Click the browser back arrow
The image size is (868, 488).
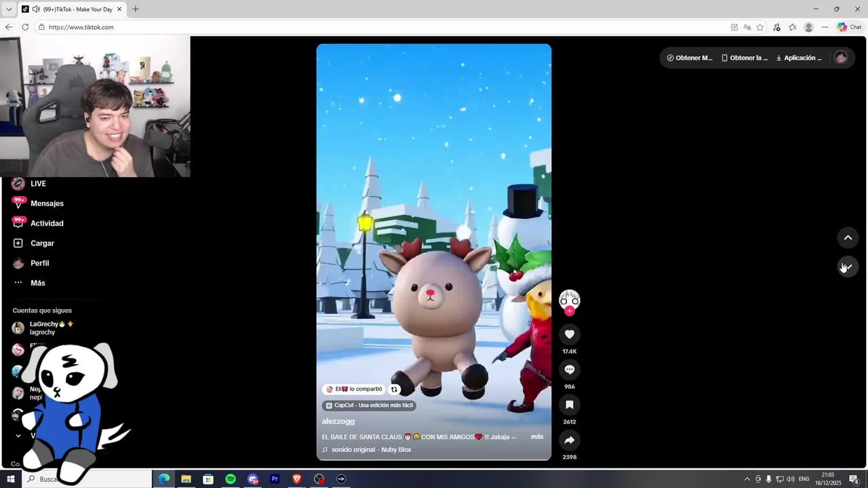(9, 27)
